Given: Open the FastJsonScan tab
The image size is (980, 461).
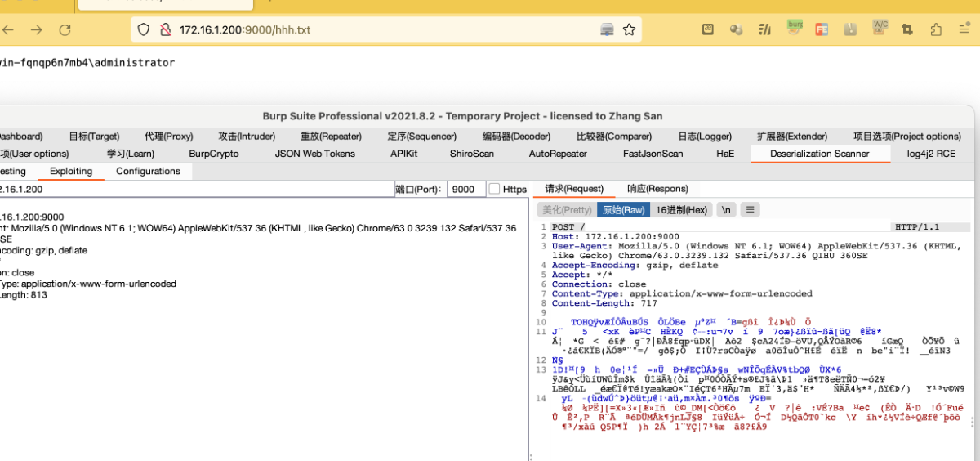Looking at the screenshot, I should coord(653,154).
